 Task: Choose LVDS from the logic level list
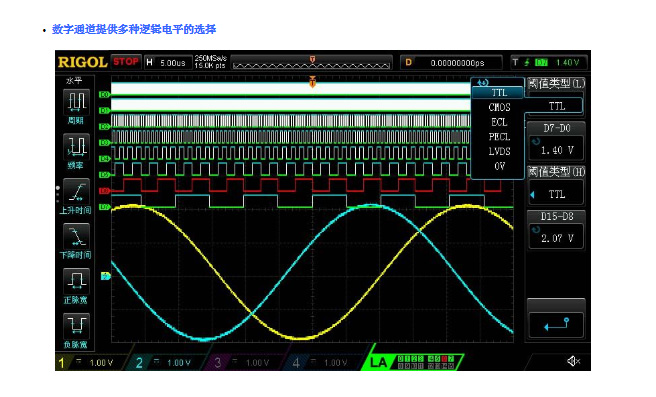tap(499, 151)
